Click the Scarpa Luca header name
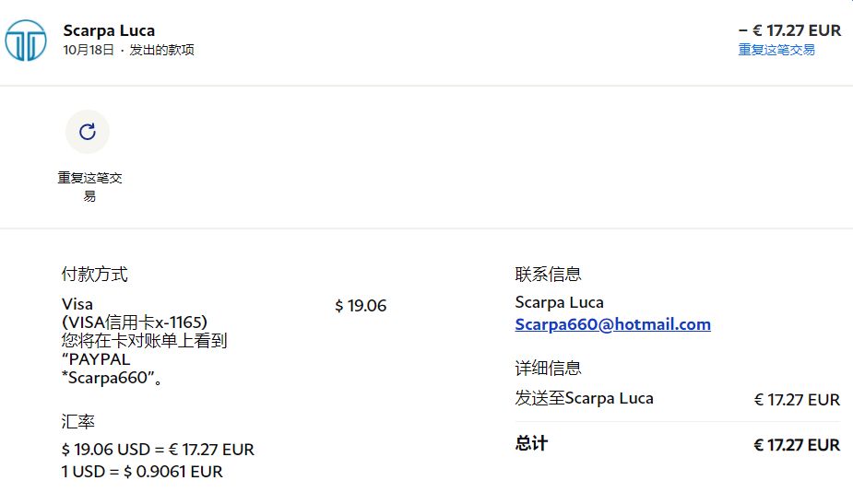 tap(109, 30)
